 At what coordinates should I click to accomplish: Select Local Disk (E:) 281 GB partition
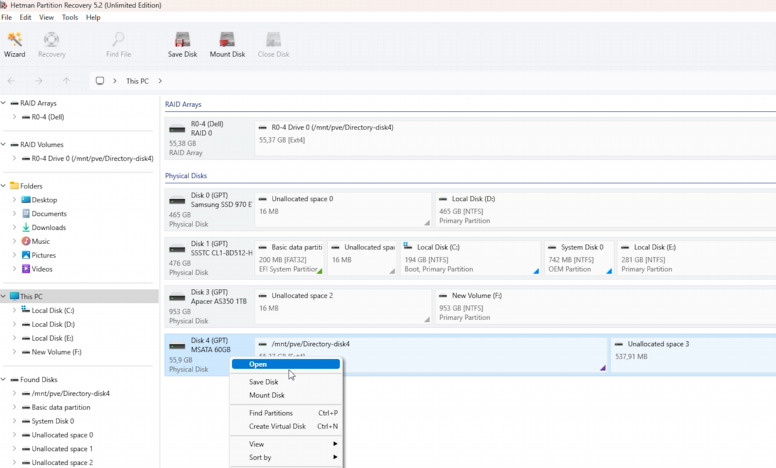point(696,258)
